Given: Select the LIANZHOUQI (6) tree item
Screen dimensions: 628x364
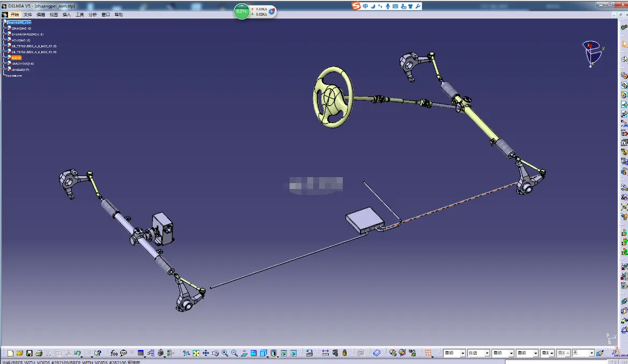Looking at the screenshot, I should pos(23,64).
